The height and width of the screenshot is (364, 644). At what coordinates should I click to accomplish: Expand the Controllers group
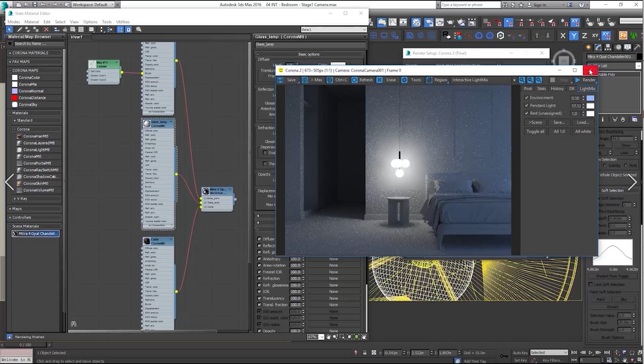pyautogui.click(x=35, y=217)
